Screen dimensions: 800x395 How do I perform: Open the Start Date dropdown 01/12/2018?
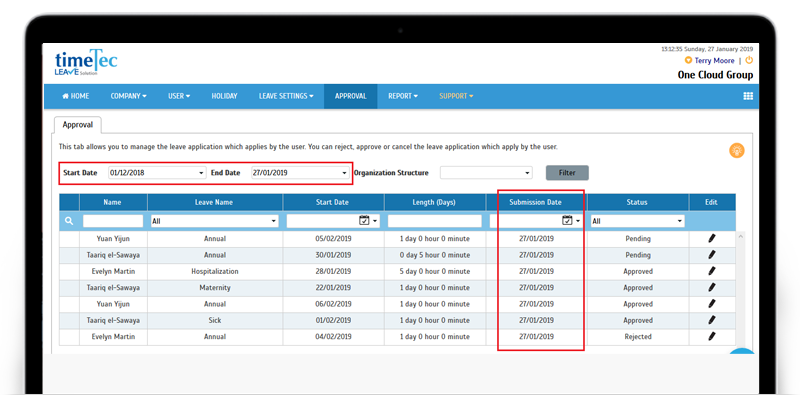pyautogui.click(x=157, y=173)
